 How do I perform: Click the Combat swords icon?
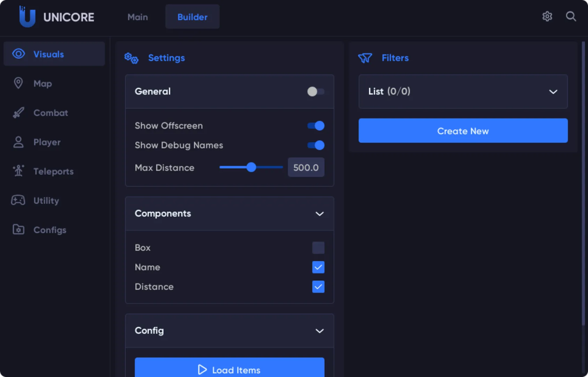[x=18, y=112]
